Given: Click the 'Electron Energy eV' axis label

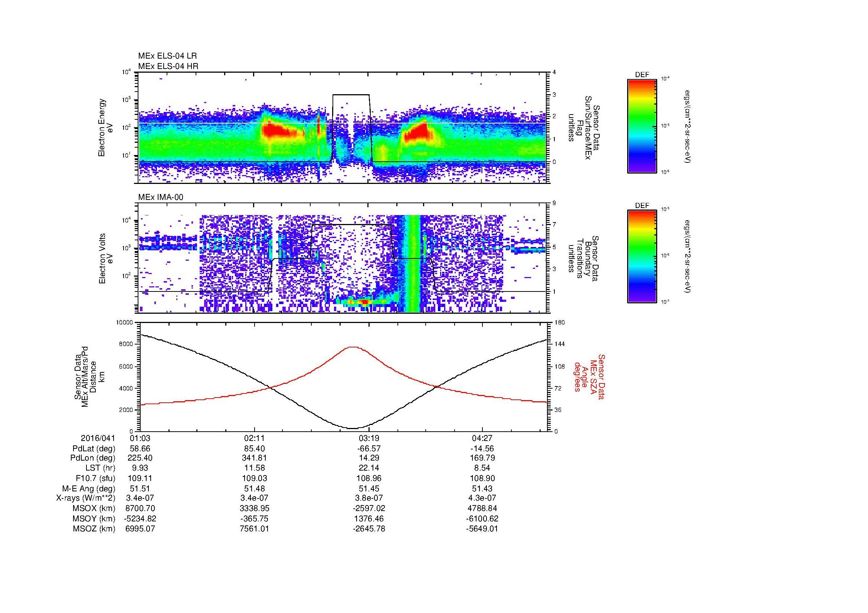Looking at the screenshot, I should [x=106, y=128].
